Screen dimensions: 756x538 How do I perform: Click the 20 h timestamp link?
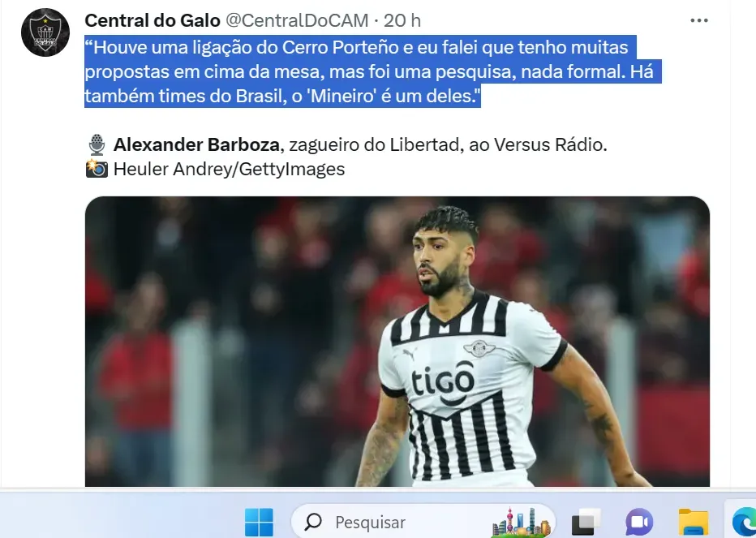tap(402, 20)
